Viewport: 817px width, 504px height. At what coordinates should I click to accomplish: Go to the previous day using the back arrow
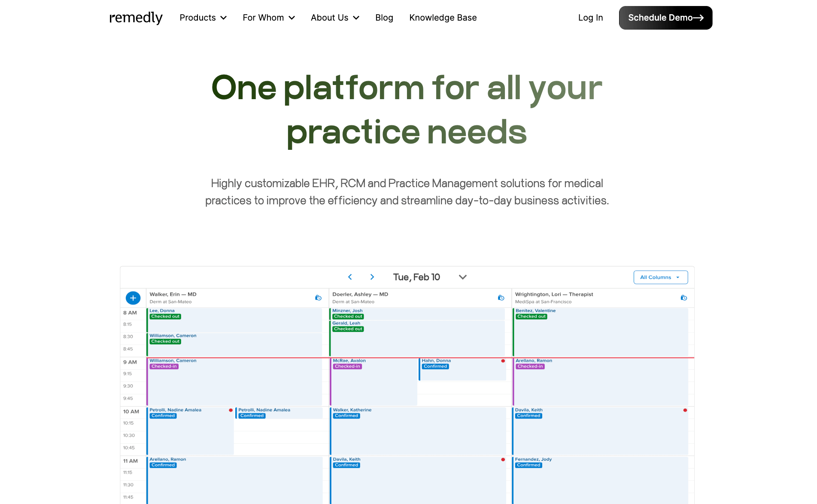click(350, 277)
